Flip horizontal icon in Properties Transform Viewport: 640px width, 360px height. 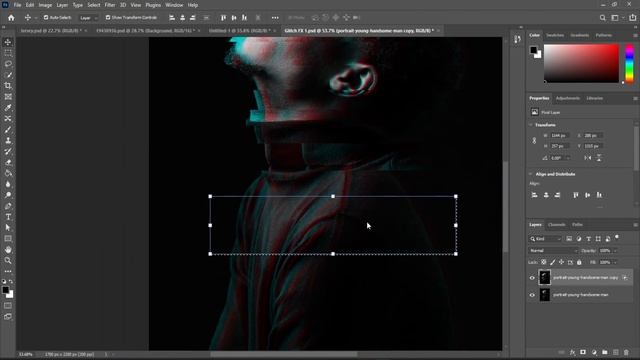click(587, 158)
